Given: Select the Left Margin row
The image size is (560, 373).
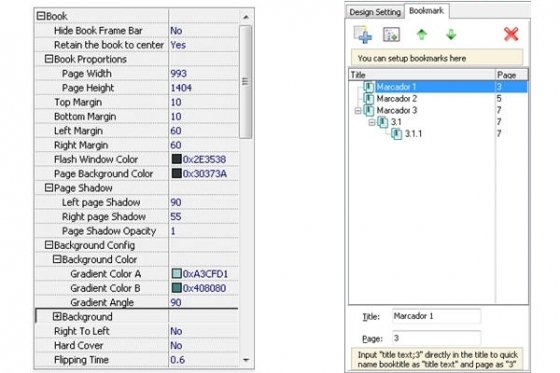Looking at the screenshot, I should [x=137, y=131].
